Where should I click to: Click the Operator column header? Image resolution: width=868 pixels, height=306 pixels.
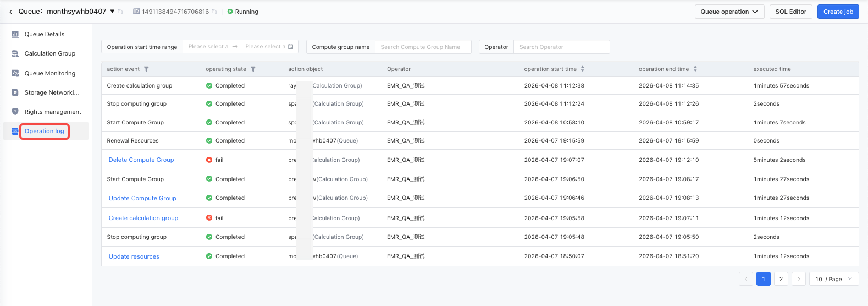point(399,69)
